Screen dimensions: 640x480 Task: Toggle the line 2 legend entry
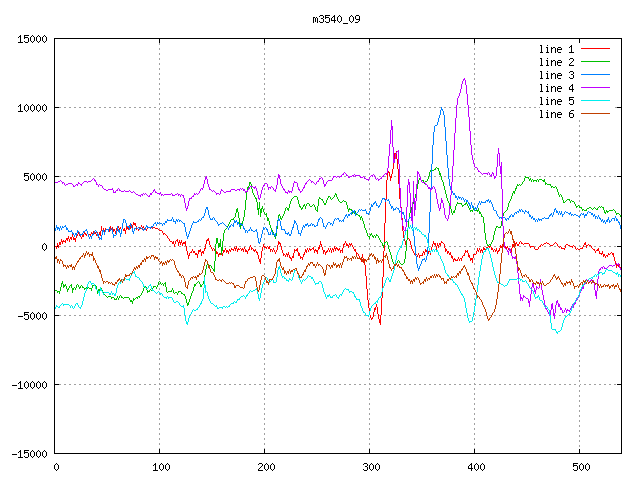pos(556,62)
